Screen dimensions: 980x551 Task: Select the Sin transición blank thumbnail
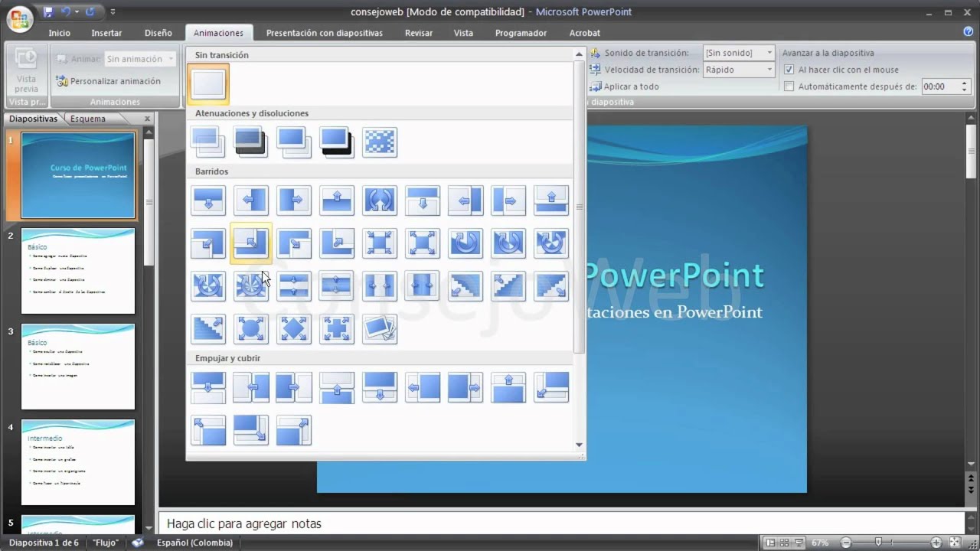[x=208, y=84]
